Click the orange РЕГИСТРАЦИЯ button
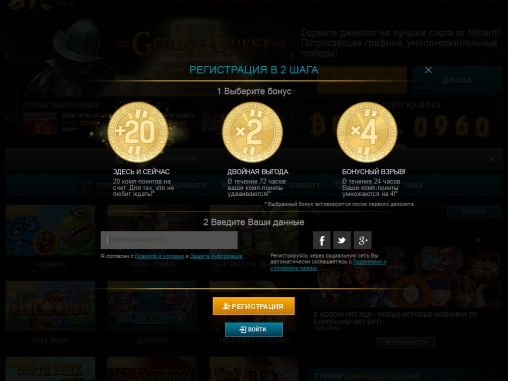This screenshot has height=381, width=508. pos(254,306)
